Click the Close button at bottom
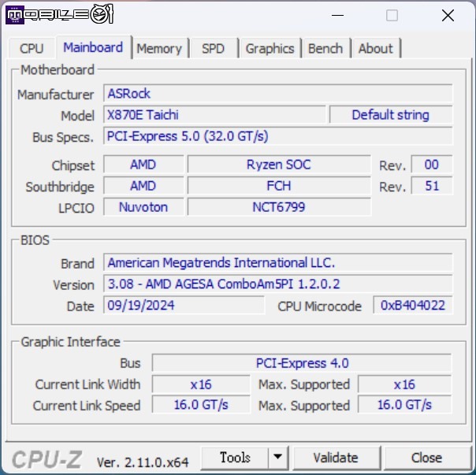476x475 pixels. point(426,458)
